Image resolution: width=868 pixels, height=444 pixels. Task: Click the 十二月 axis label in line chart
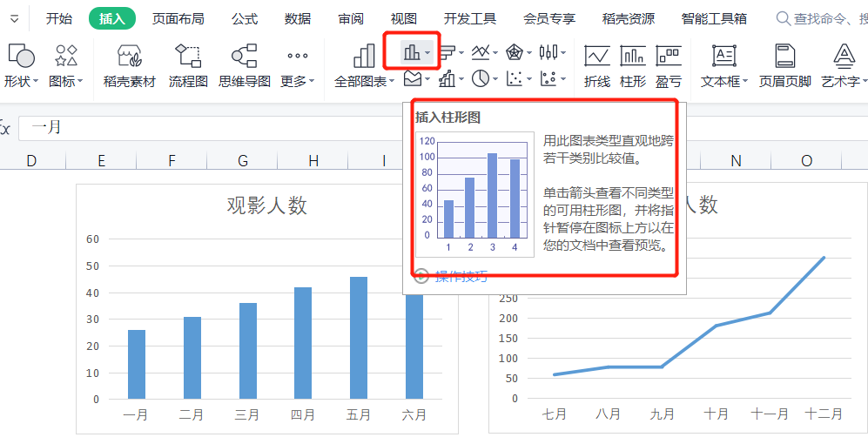click(x=823, y=414)
